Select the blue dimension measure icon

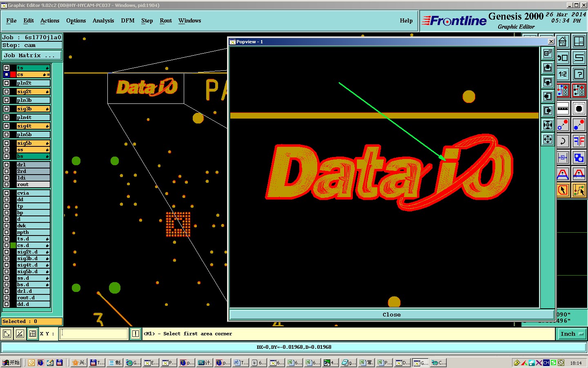click(x=563, y=157)
